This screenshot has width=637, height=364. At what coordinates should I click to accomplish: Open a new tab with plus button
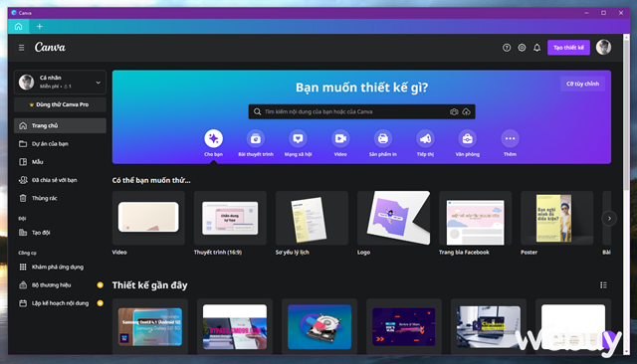point(40,27)
